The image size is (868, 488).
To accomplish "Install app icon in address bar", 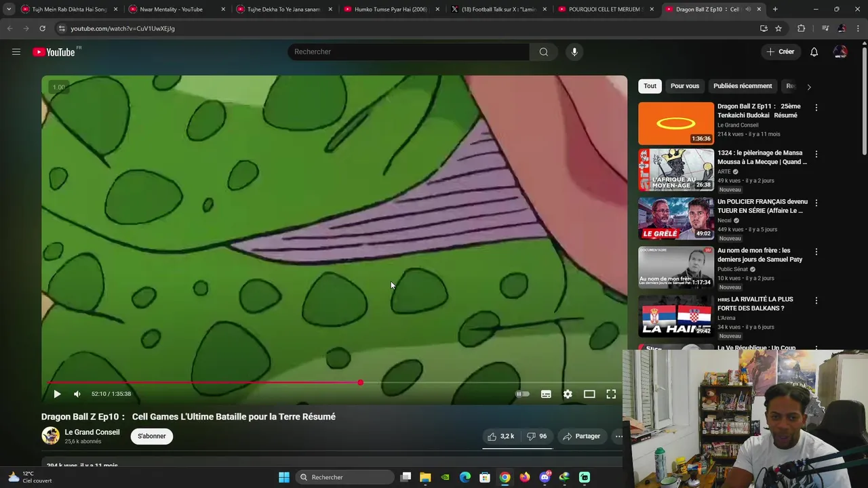I will pos(764,28).
